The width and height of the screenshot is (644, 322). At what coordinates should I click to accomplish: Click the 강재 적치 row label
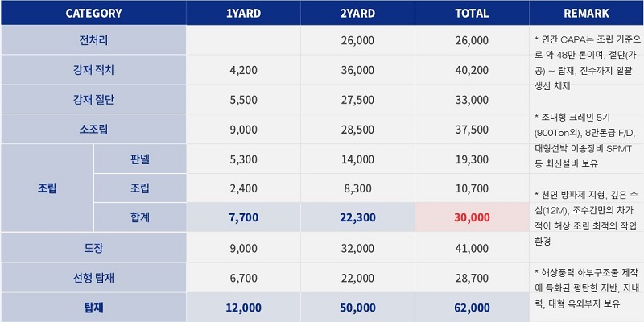93,70
